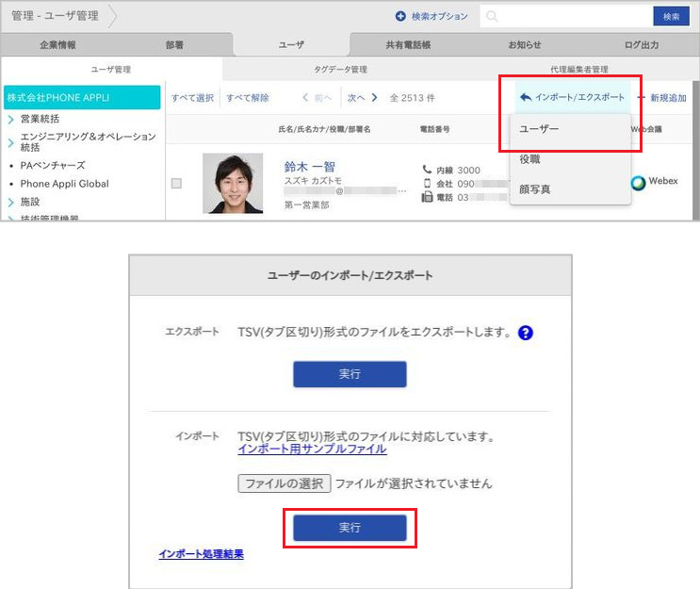Screen dimensions: 700x589
Task: Select the タグデータ管理 sub-tab
Action: click(340, 69)
